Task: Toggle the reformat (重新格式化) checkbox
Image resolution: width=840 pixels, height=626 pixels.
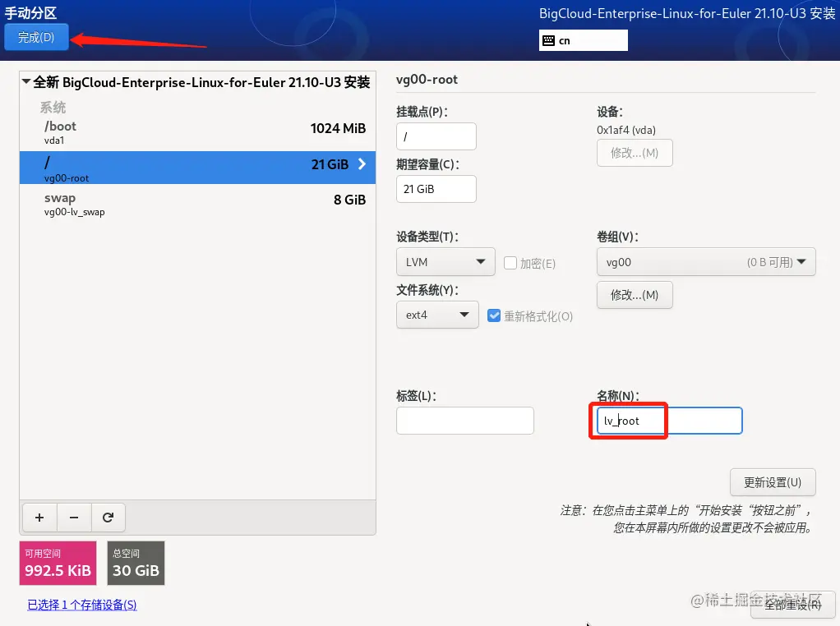Action: point(494,316)
